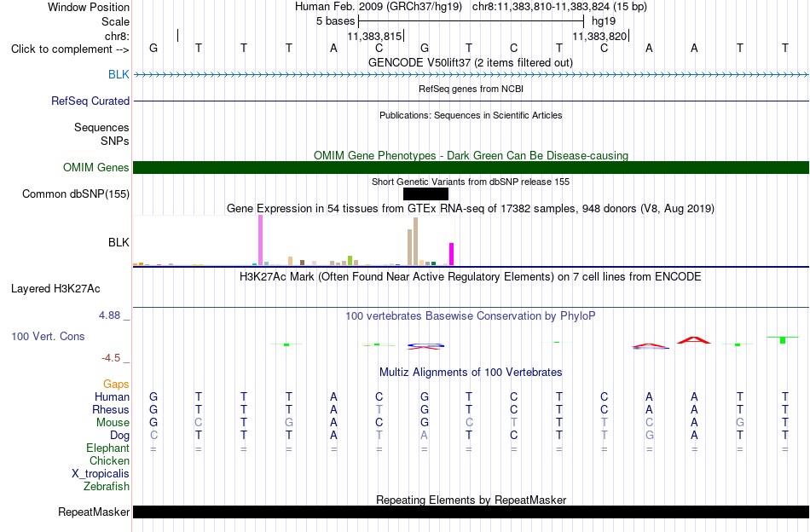This screenshot has height=532, width=810.
Task: Click the gray 'A' in the Dog alignment row
Action: pos(424,436)
